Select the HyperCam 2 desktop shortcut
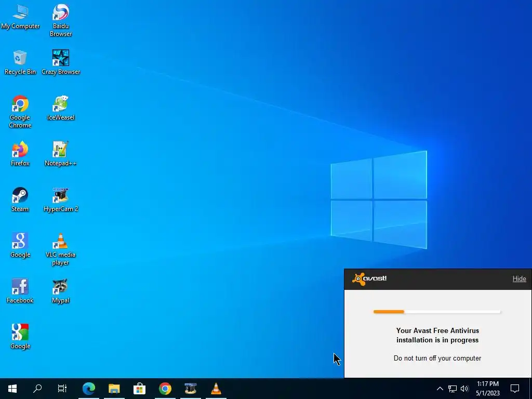 point(61,199)
